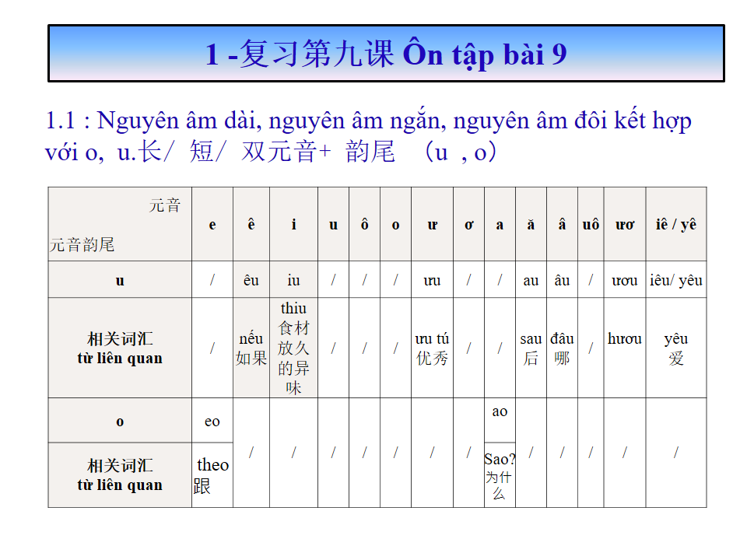
Task: Click the bold "u" row header cell
Action: coord(120,280)
